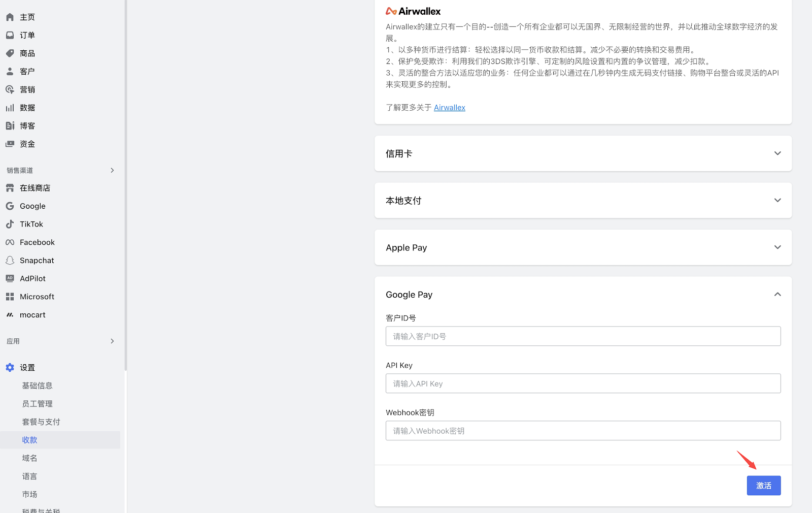This screenshot has width=812, height=513.
Task: Expand the Apple Pay section
Action: pos(777,247)
